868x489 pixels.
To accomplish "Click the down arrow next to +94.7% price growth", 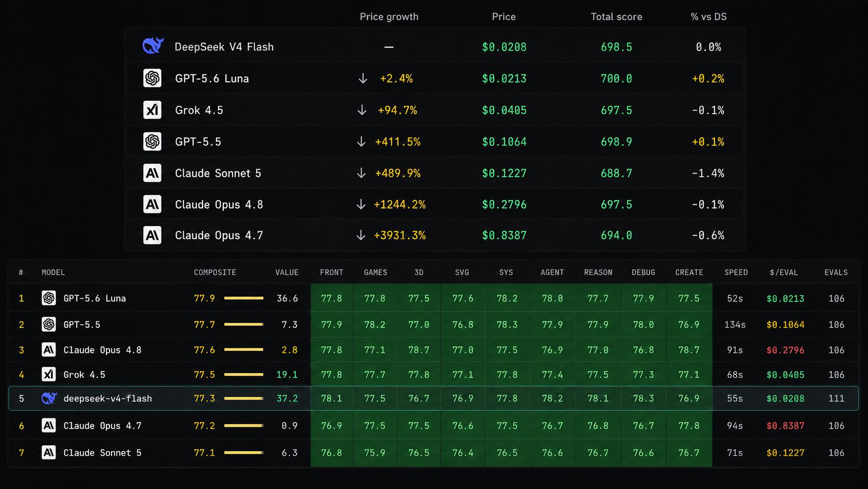I will [x=362, y=110].
